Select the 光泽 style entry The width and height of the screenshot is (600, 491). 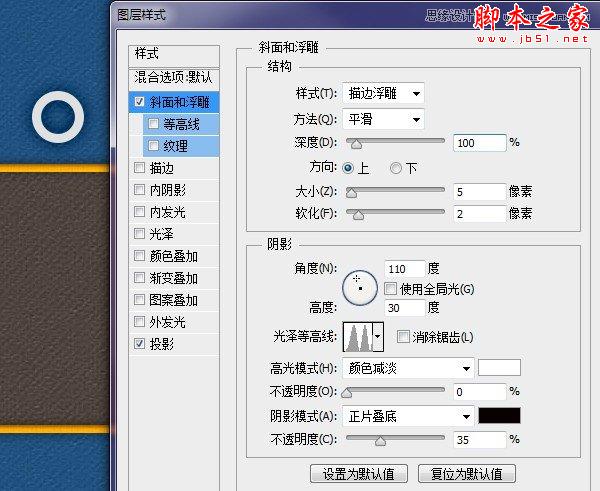click(x=174, y=233)
